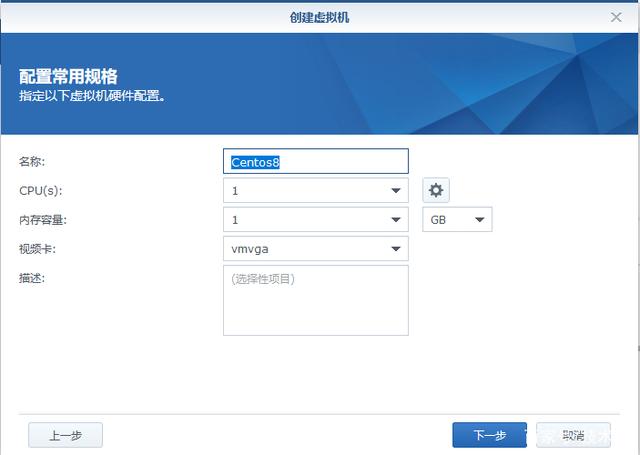Cancel the wizard with 取消 button
This screenshot has width=640, height=455.
point(573,435)
